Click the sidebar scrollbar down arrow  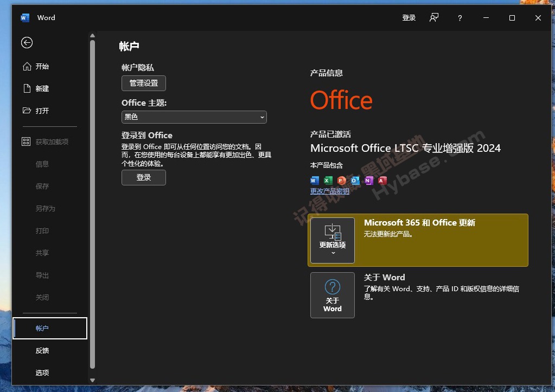pos(92,380)
